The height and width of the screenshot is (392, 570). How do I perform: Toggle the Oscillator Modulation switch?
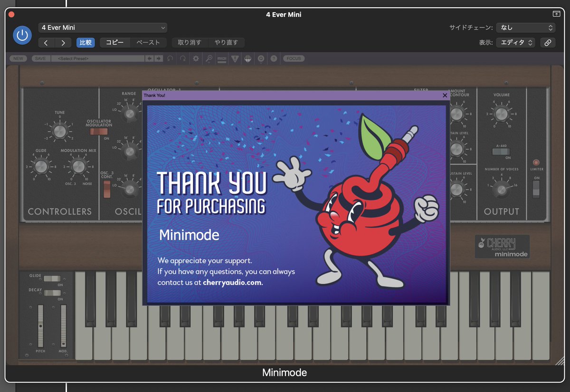point(99,132)
